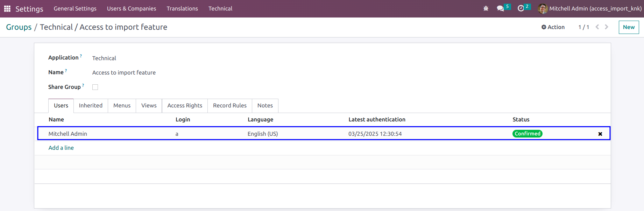Viewport: 644px width, 211px height.
Task: Click the Add a line link
Action: pyautogui.click(x=61, y=148)
